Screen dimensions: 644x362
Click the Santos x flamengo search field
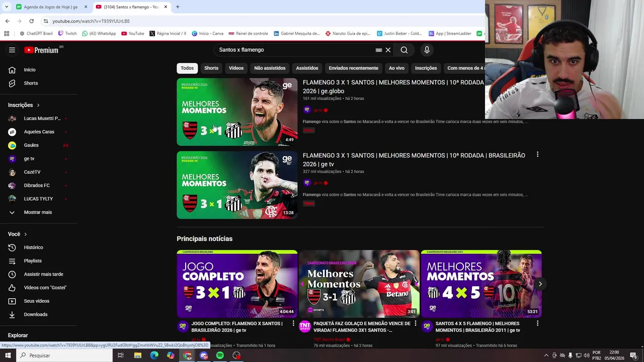click(295, 50)
